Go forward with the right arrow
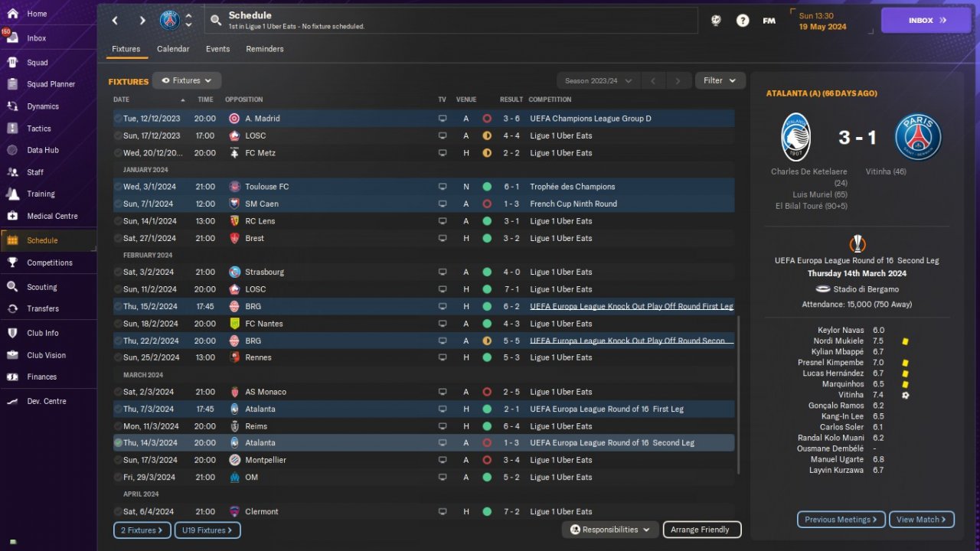This screenshot has height=551, width=980. pyautogui.click(x=142, y=21)
